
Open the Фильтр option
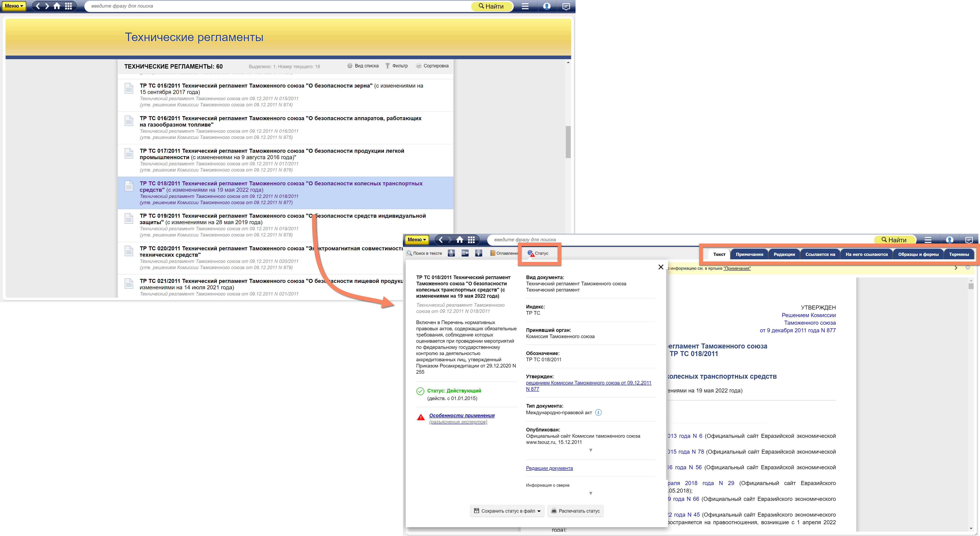(x=396, y=66)
